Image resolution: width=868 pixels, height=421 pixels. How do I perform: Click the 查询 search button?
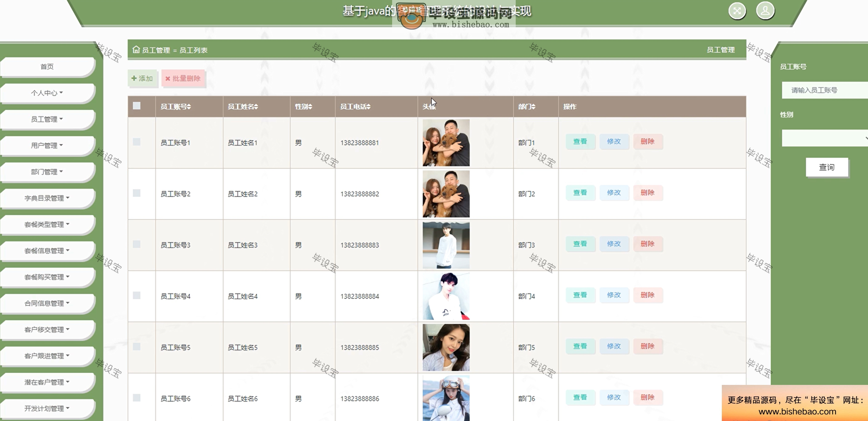[827, 167]
